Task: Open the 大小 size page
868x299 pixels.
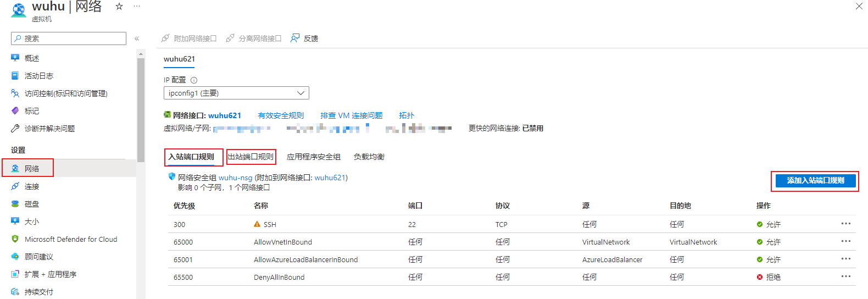Action: [x=31, y=222]
